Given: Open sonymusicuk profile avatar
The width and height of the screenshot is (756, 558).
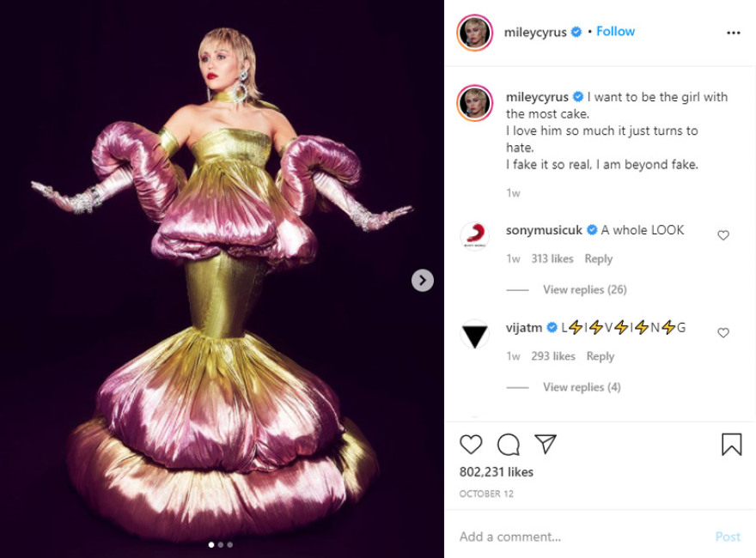Looking at the screenshot, I should 475,236.
